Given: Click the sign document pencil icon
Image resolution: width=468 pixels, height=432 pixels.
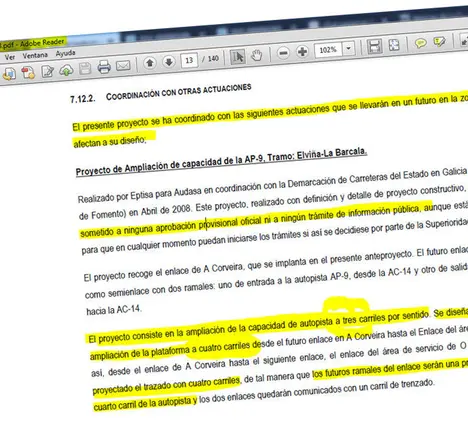Looking at the screenshot, I should tap(48, 71).
